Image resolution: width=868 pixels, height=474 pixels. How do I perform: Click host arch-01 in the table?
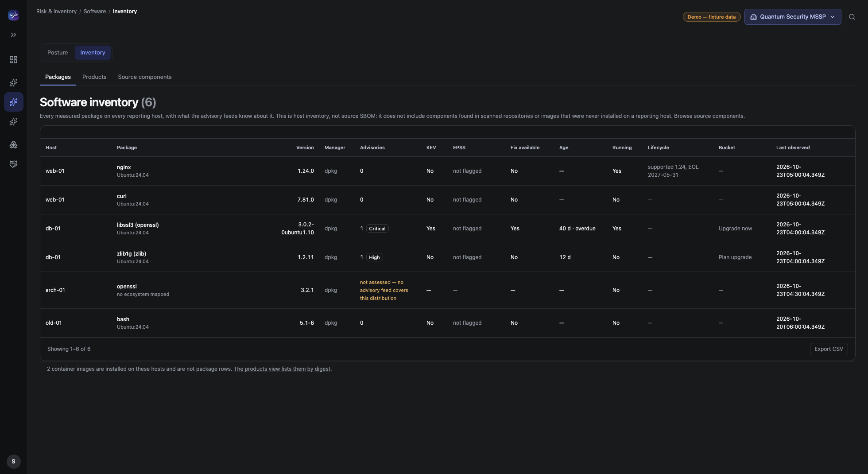55,290
